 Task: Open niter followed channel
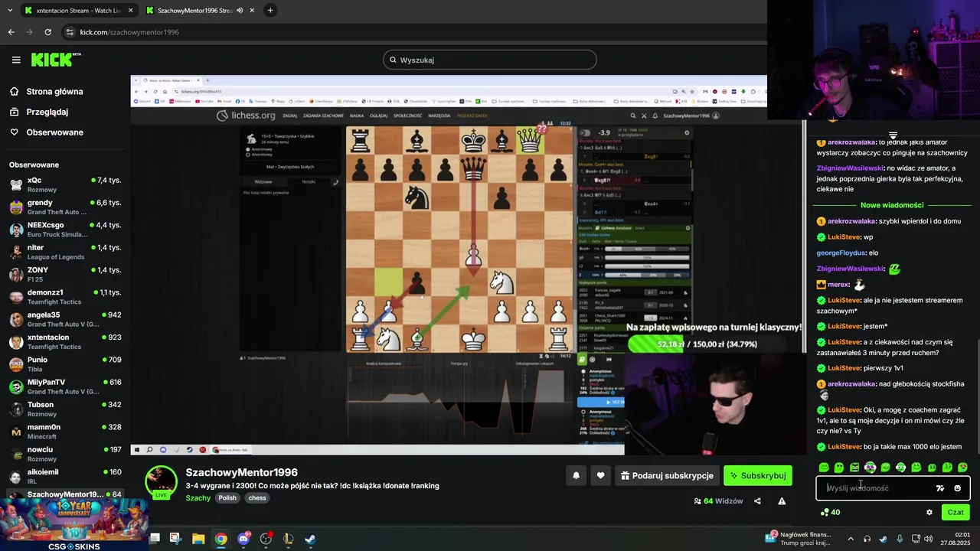coord(65,252)
